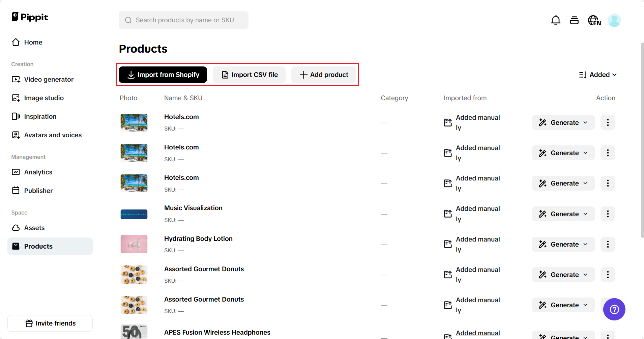
Task: Open the Analytics page
Action: (38, 172)
